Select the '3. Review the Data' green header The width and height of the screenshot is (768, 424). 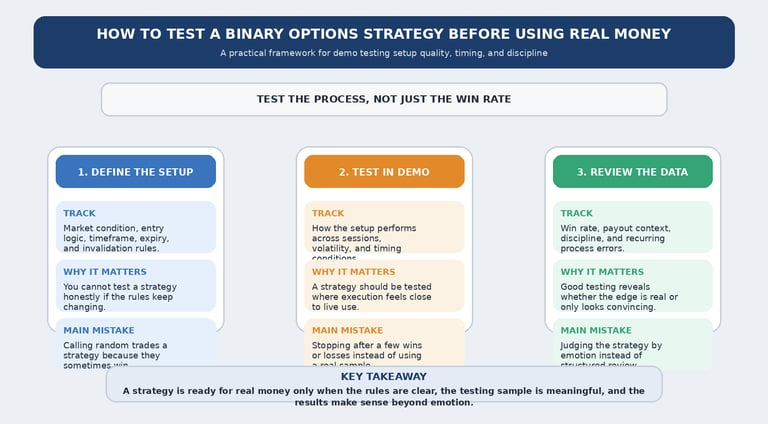[x=632, y=172]
